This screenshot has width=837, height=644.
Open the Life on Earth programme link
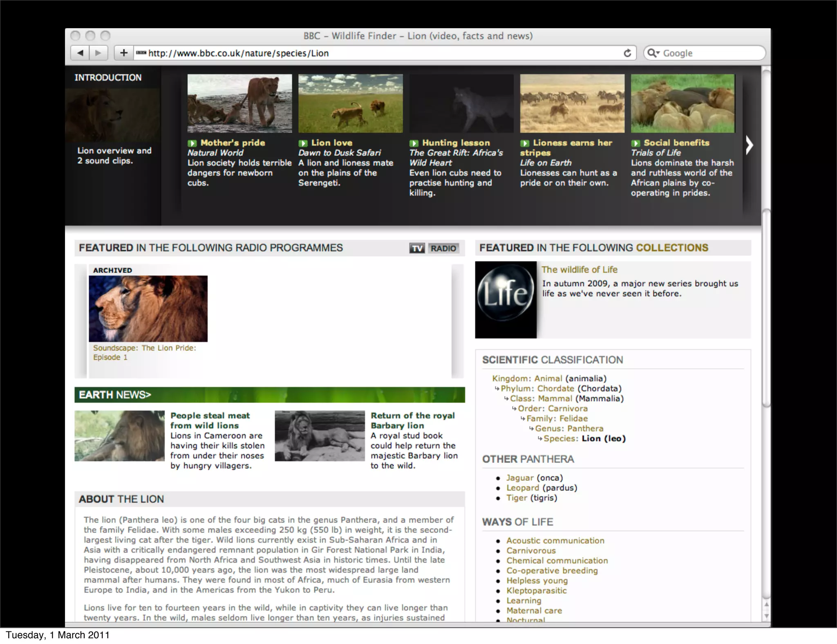click(x=546, y=163)
